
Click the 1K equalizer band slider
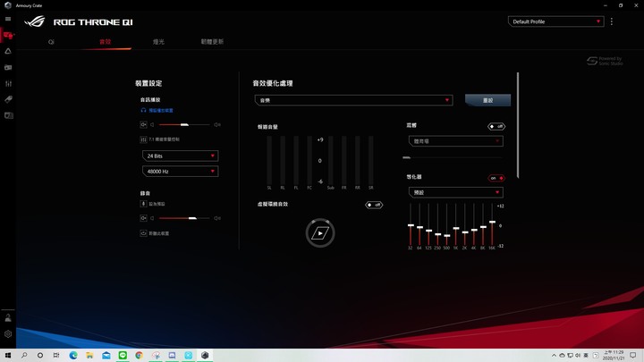point(455,225)
